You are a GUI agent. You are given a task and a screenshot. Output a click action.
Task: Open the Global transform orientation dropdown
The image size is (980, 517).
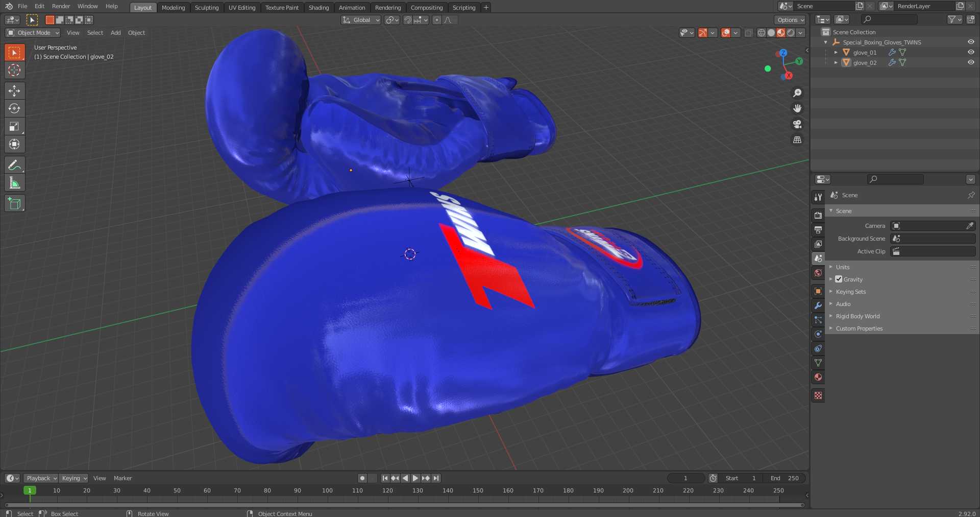361,20
